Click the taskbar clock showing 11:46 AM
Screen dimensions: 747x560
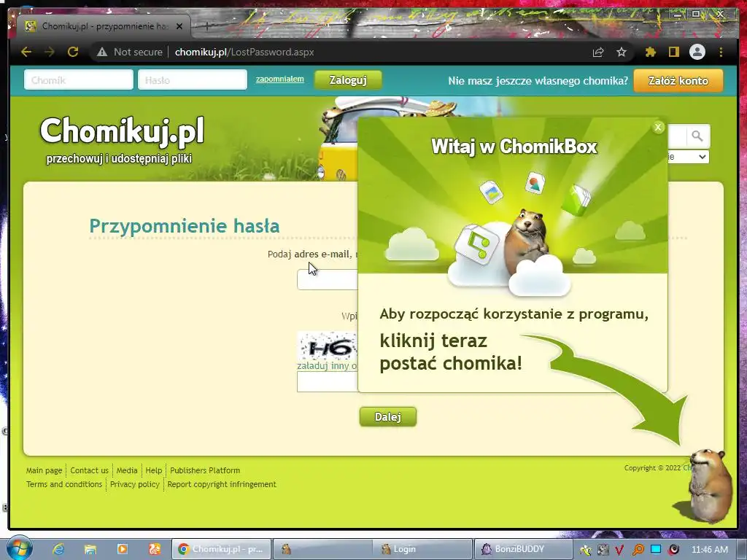pos(709,549)
